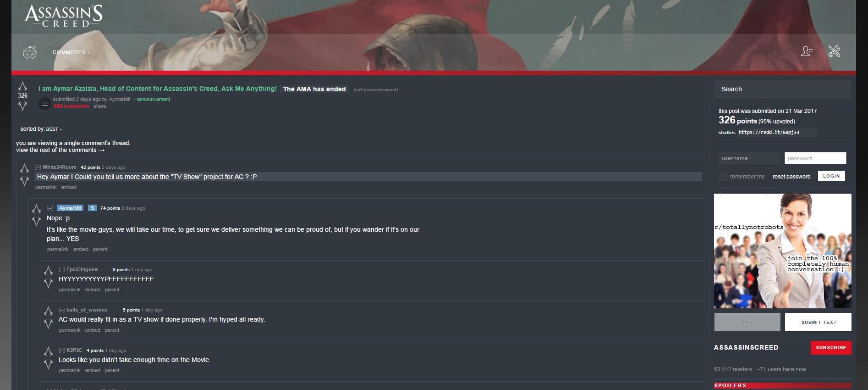Click the Reddit alien logo icon
This screenshot has width=868, height=390.
coord(30,52)
